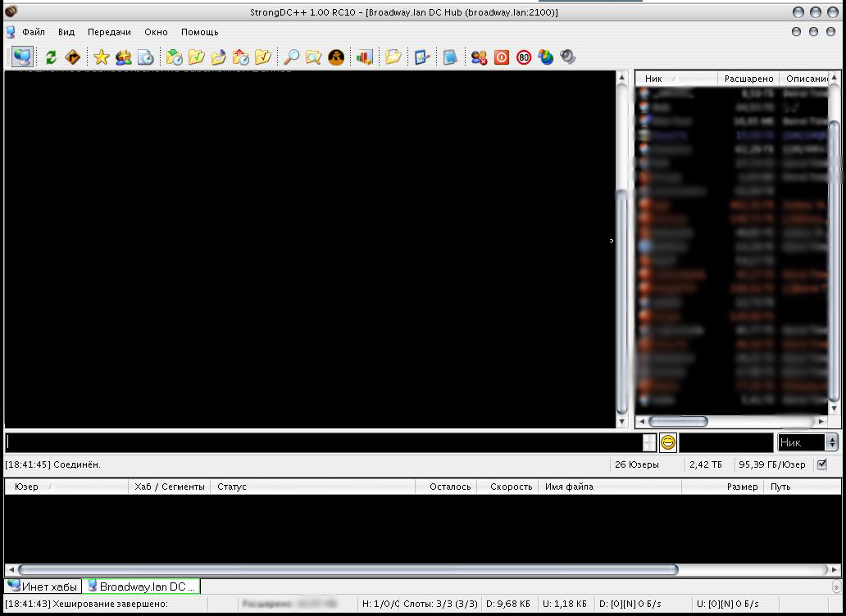
Task: Open the Окно menu
Action: click(x=156, y=32)
